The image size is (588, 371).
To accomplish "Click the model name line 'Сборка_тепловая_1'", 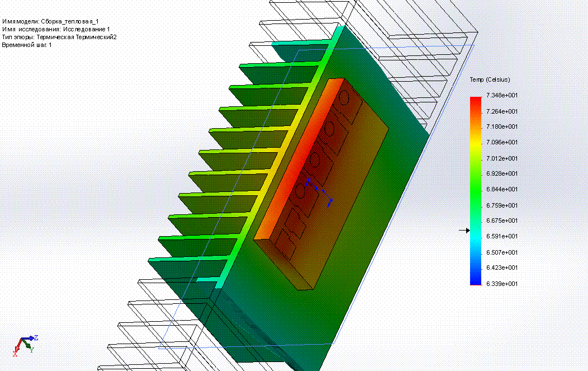I will pyautogui.click(x=50, y=22).
